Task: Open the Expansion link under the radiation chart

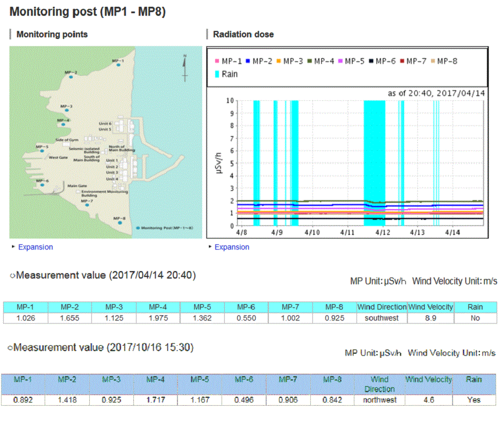Action: click(232, 247)
